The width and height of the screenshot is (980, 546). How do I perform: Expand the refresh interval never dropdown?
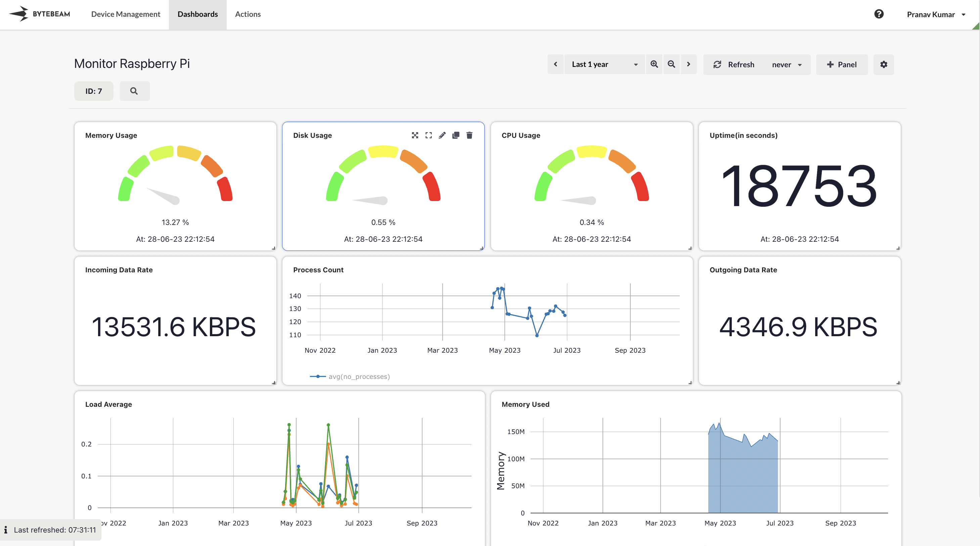coord(787,65)
